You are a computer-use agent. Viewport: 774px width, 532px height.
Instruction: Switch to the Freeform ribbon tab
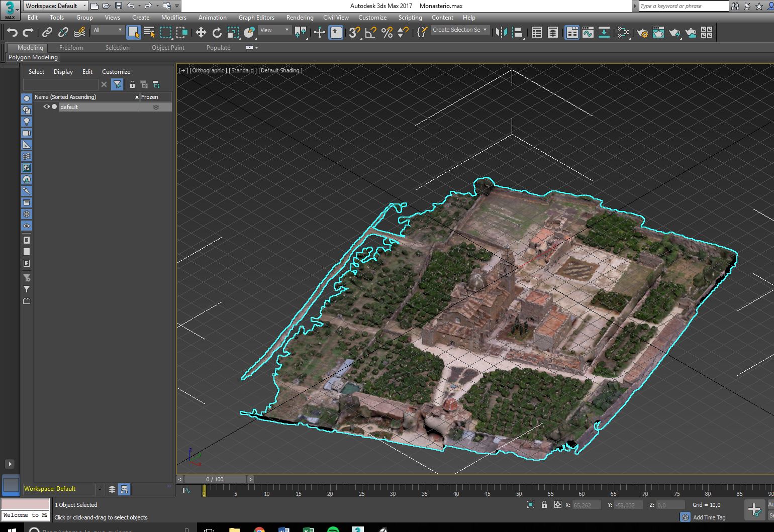click(x=71, y=48)
